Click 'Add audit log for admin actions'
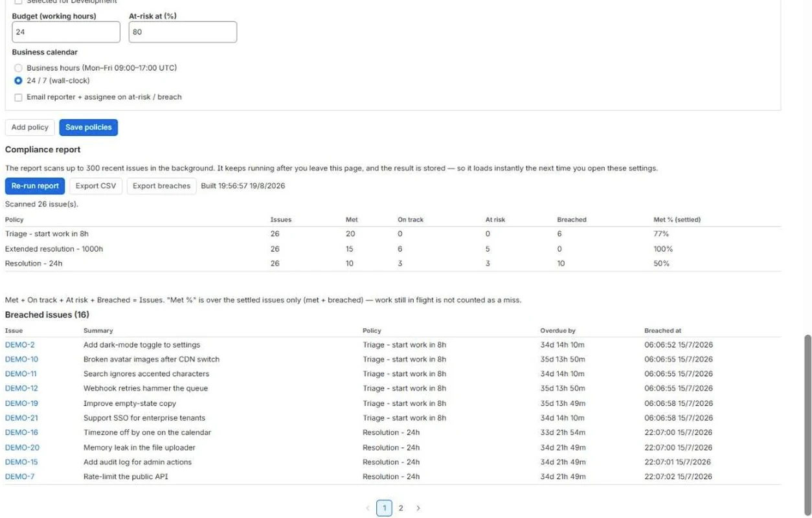 pos(137,462)
